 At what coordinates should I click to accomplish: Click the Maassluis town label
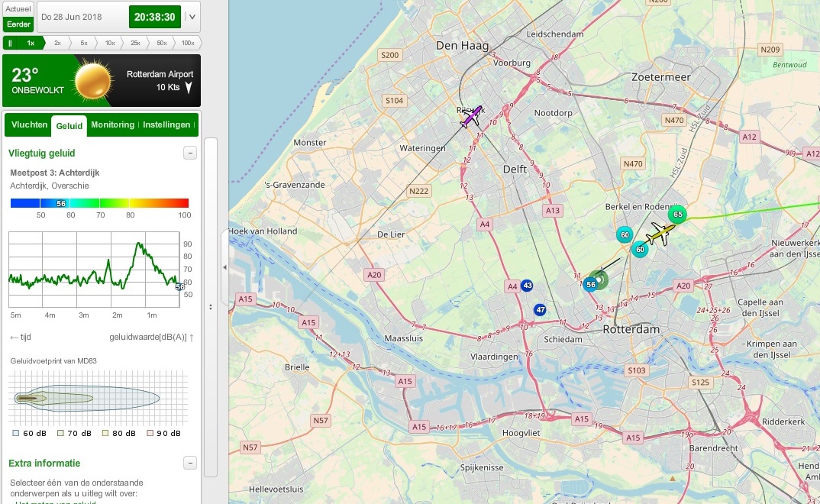pyautogui.click(x=404, y=338)
